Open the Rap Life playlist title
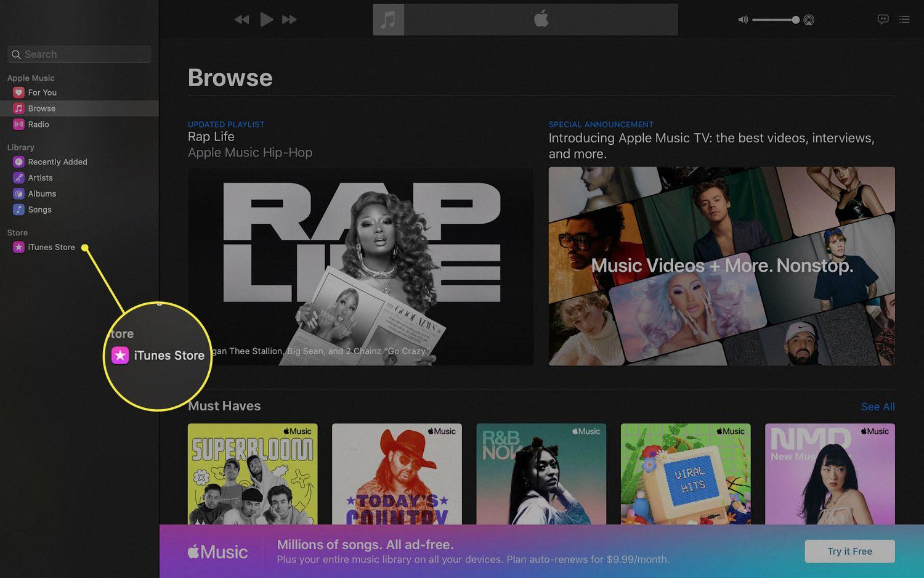924x578 pixels. pos(211,137)
